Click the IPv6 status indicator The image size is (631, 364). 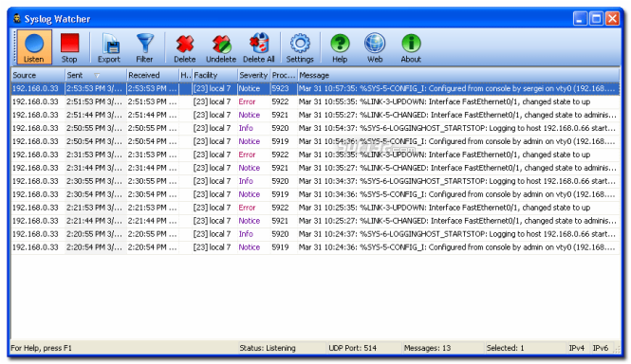pyautogui.click(x=601, y=348)
